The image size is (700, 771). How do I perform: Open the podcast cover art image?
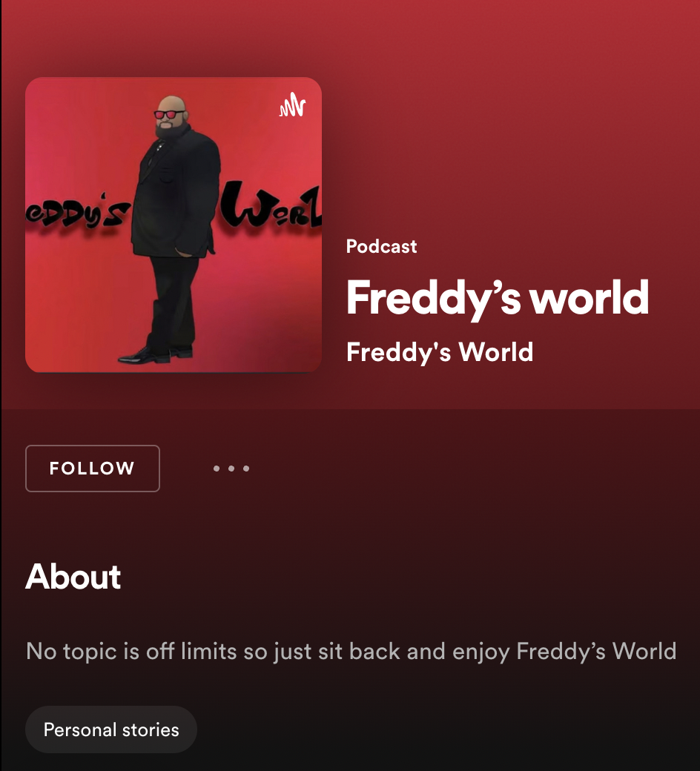coord(174,225)
